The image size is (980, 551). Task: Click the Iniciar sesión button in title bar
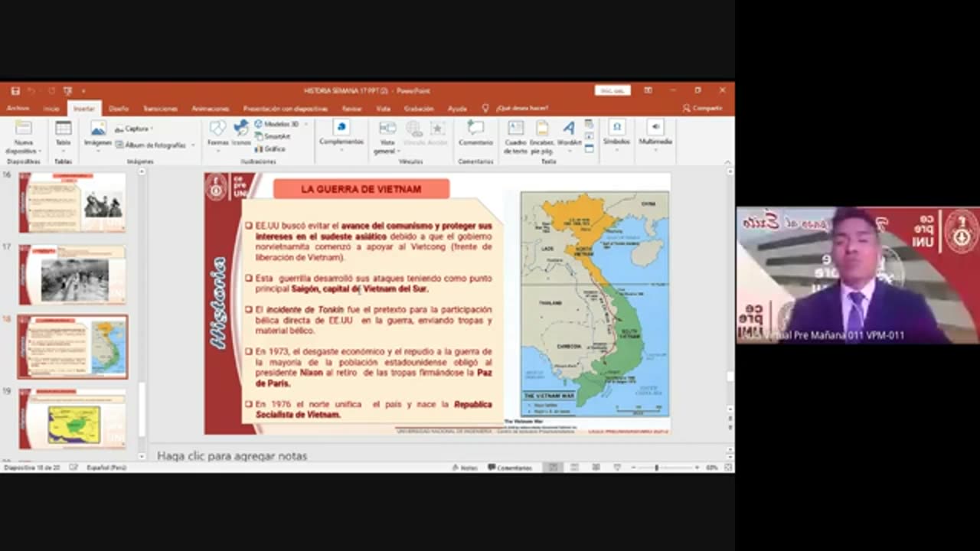coord(612,90)
